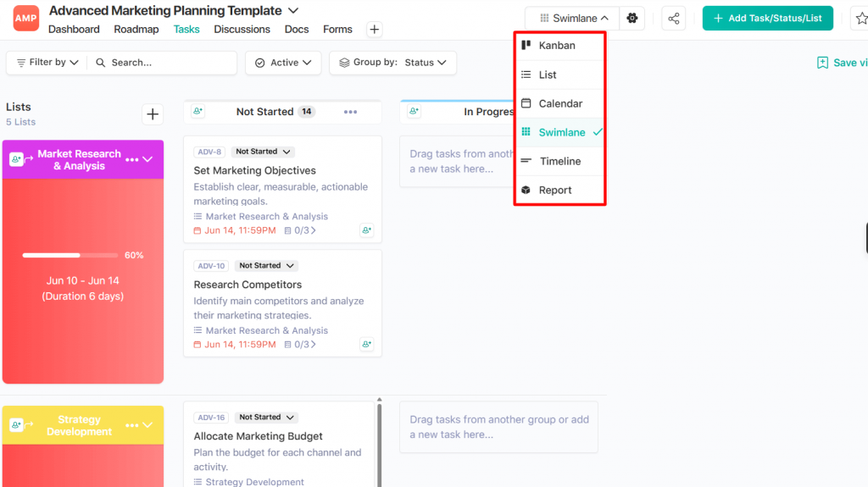The width and height of the screenshot is (868, 487).
Task: Star the project as favorite
Action: [x=861, y=19]
